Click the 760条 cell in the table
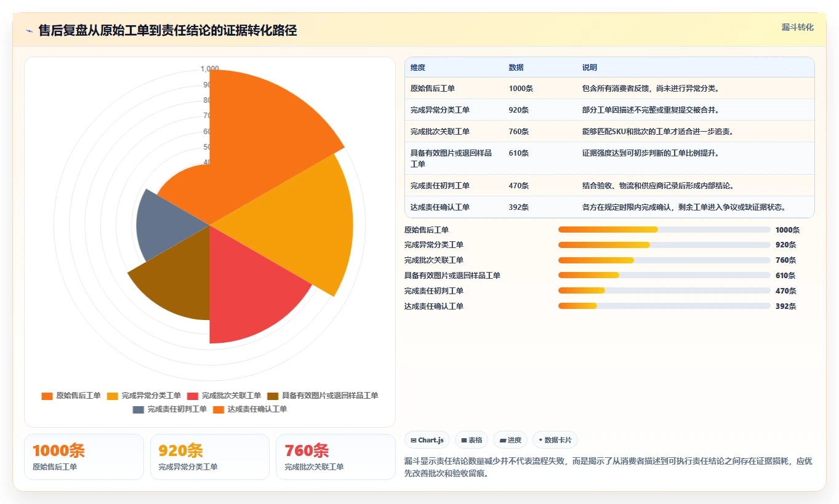 [519, 132]
